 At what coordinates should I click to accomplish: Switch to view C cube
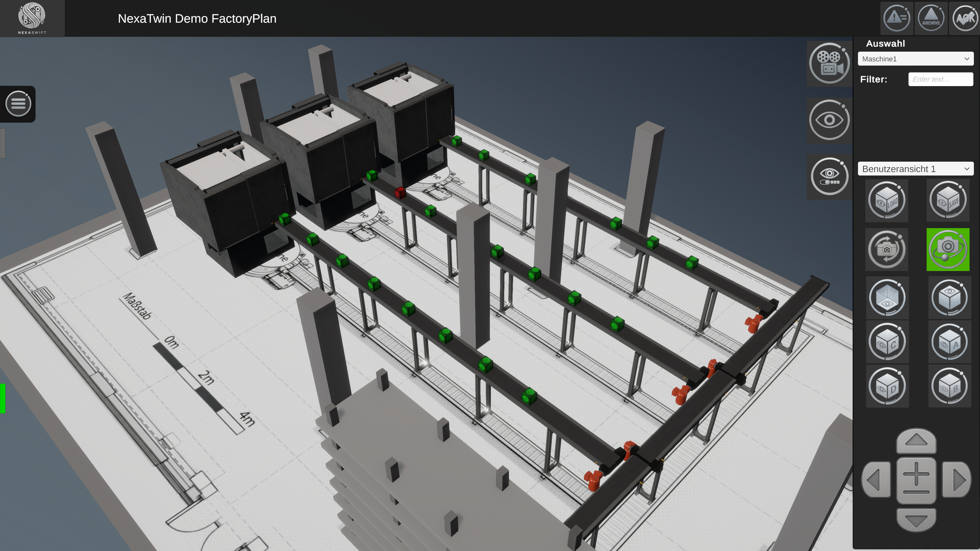click(887, 342)
